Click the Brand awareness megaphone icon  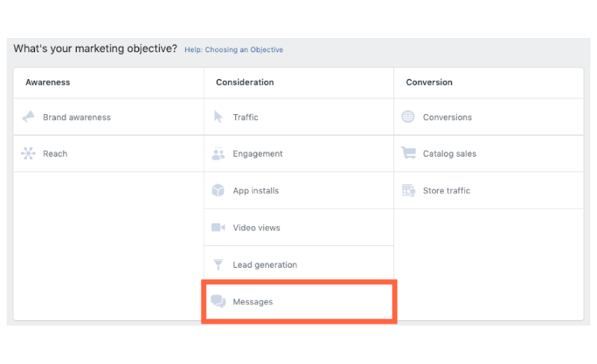coord(28,117)
